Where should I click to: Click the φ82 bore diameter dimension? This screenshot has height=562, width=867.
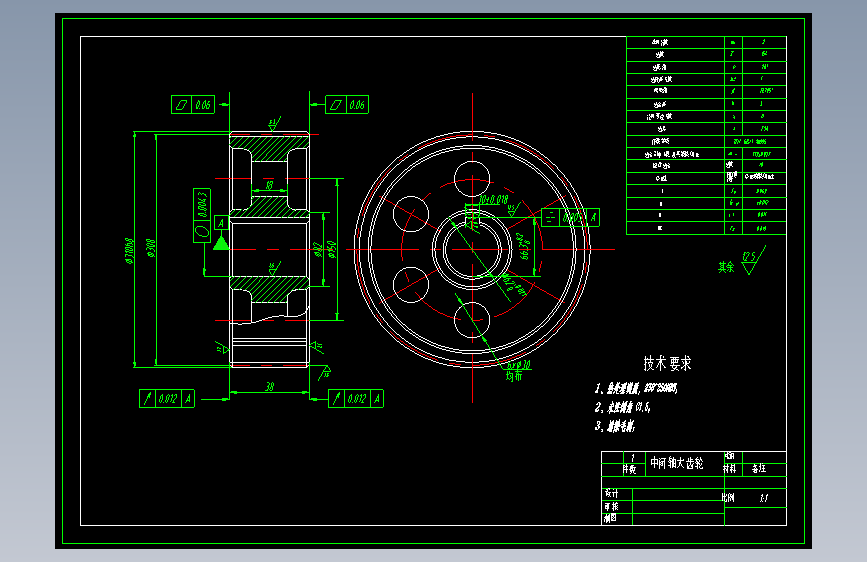click(318, 249)
